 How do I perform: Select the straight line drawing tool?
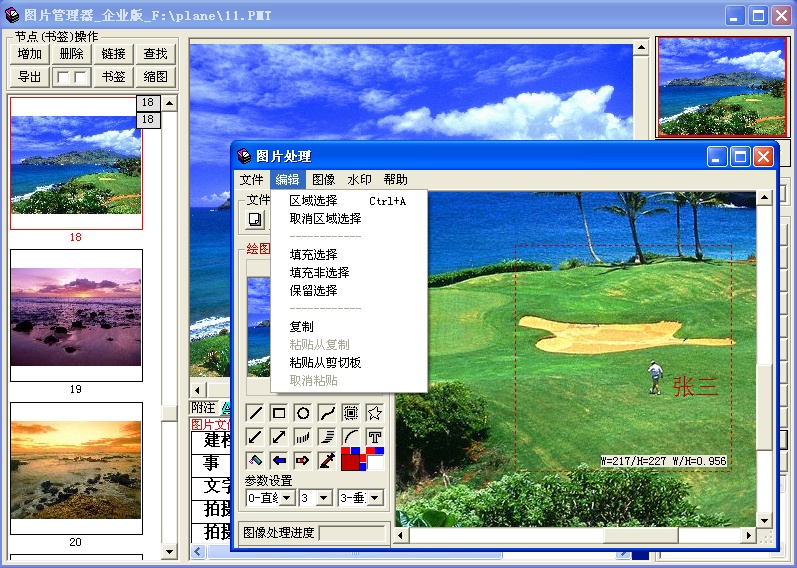coord(255,413)
